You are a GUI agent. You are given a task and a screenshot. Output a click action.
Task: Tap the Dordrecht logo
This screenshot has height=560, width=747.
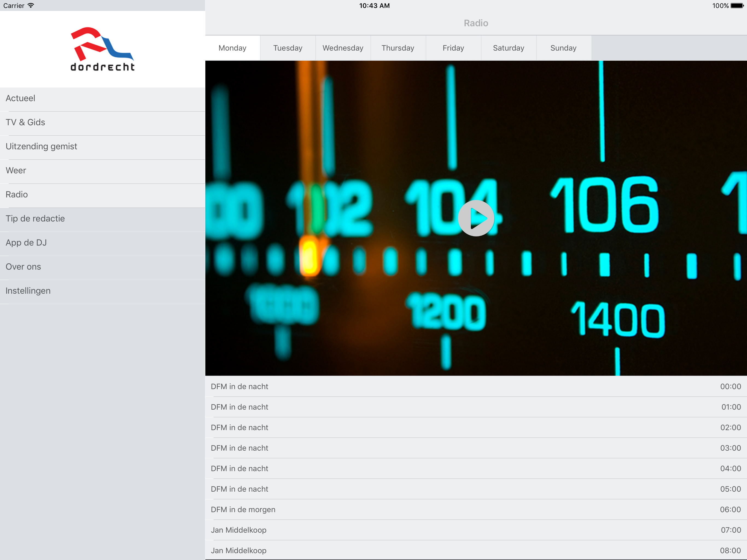(102, 49)
